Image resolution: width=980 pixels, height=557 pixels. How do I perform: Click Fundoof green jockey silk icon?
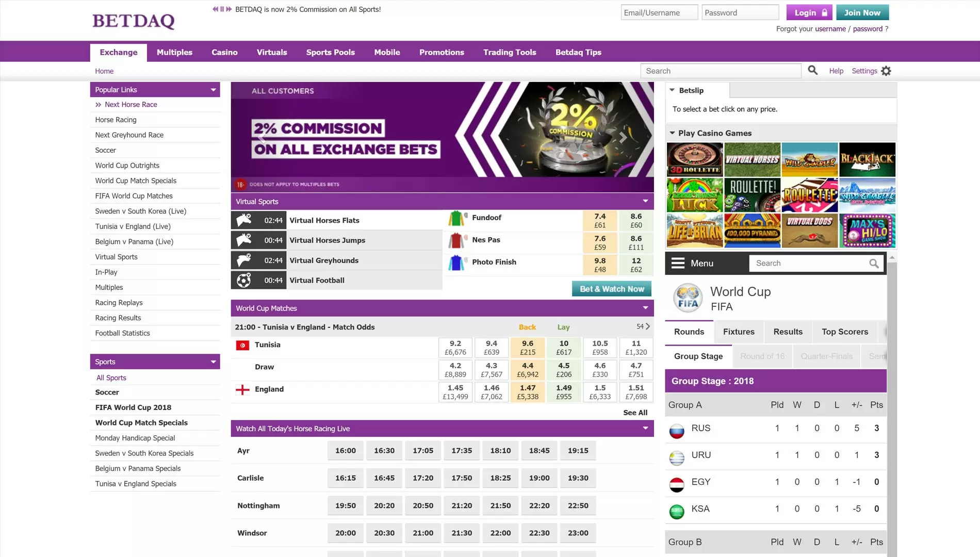[456, 218]
